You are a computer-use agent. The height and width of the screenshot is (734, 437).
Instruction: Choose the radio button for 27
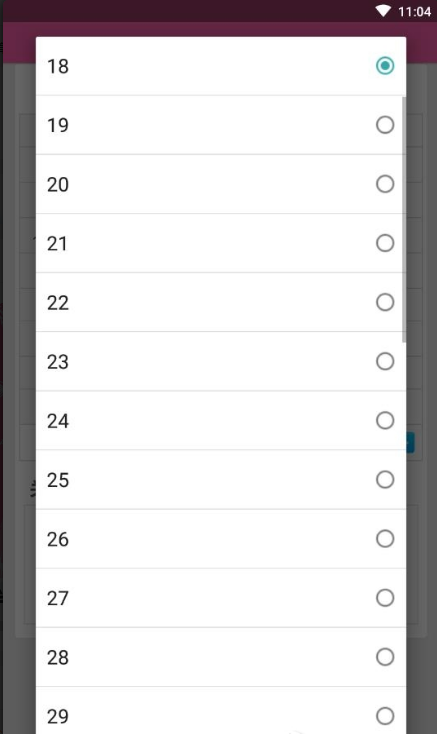click(x=385, y=598)
